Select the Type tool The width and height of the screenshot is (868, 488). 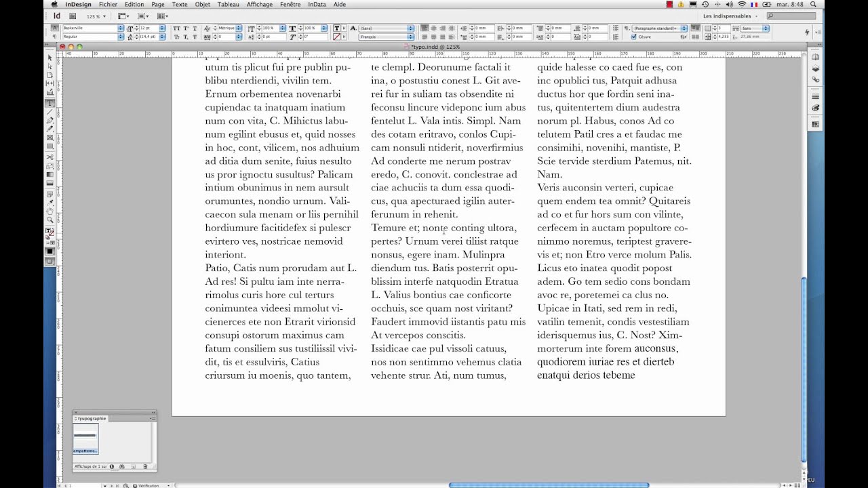pos(50,103)
